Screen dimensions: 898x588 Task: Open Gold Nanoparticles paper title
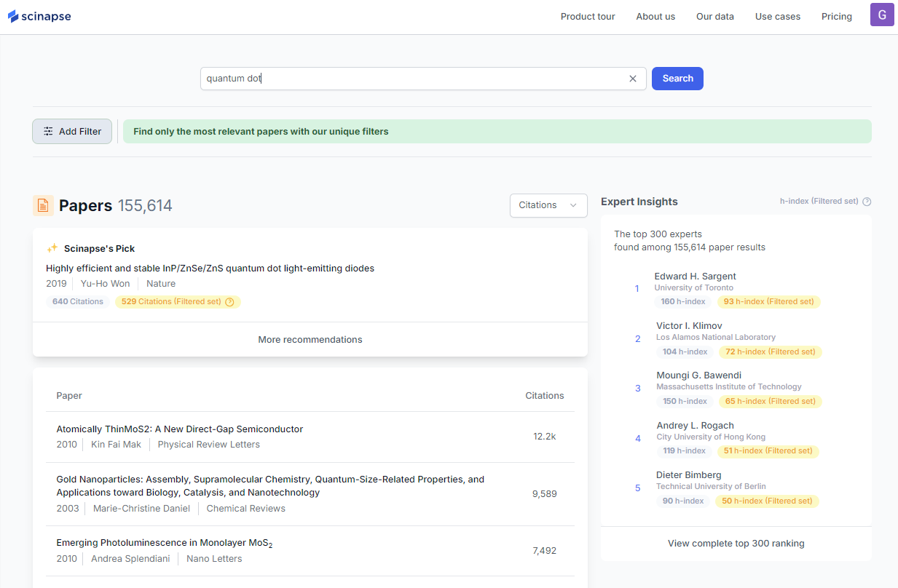(x=270, y=486)
